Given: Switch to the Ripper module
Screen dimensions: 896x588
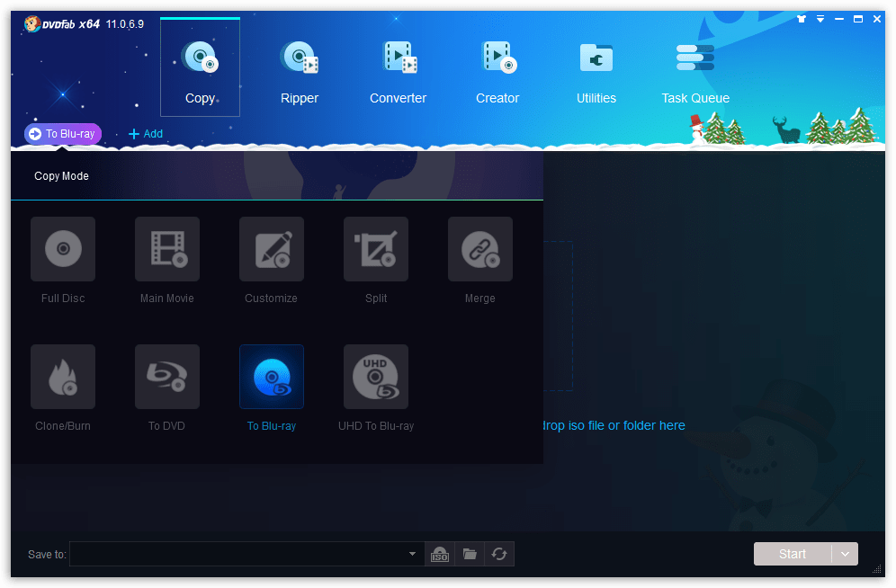Looking at the screenshot, I should pos(299,72).
